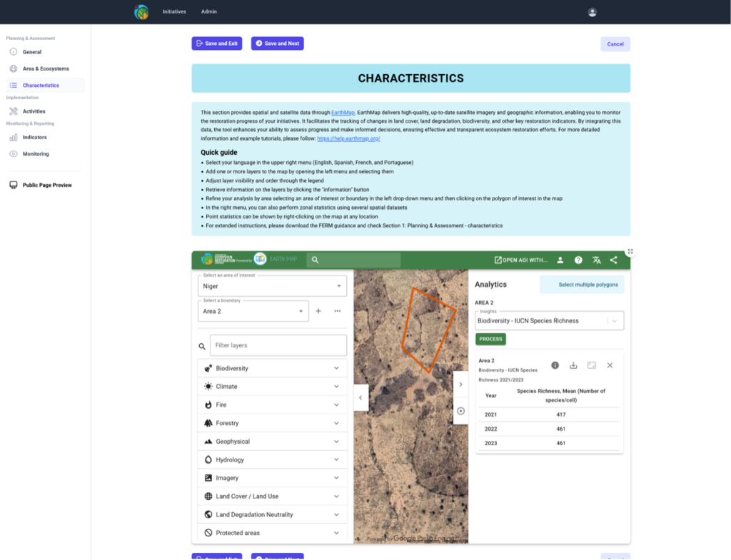
Task: Click the Filter layers search field
Action: tap(278, 345)
